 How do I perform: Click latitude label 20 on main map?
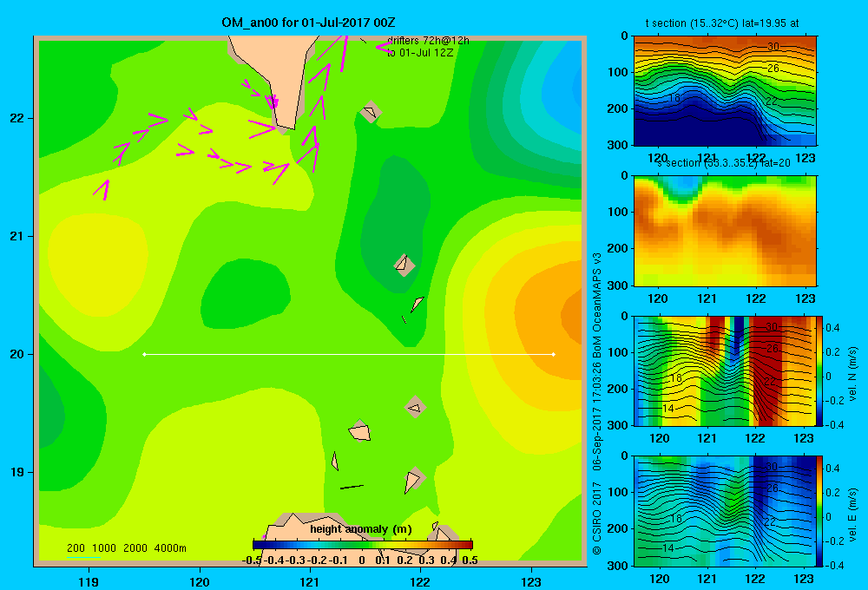click(17, 354)
